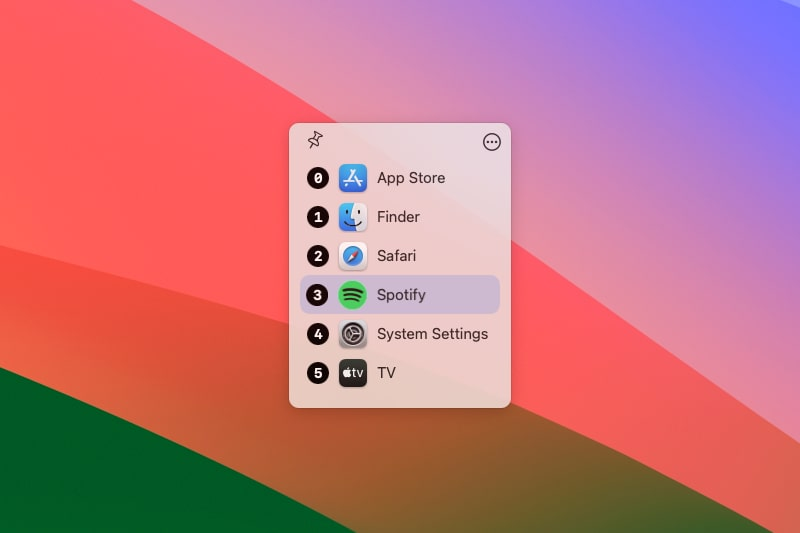Select the number 5 shortcut badge

click(x=318, y=373)
